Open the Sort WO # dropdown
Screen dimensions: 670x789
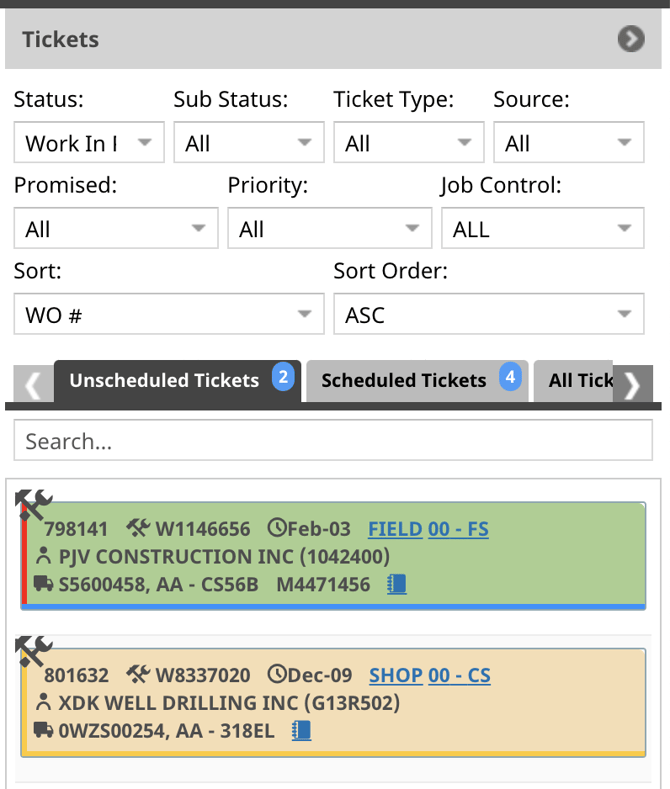coord(169,314)
